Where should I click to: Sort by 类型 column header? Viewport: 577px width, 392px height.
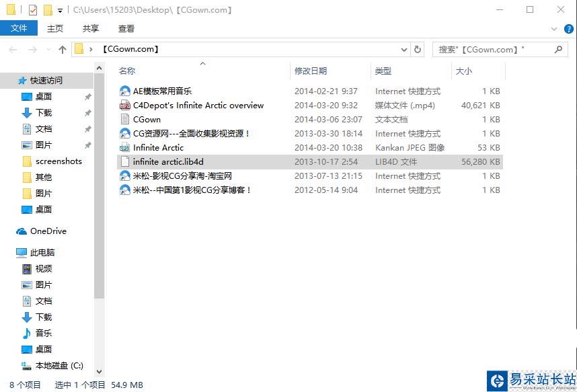383,71
